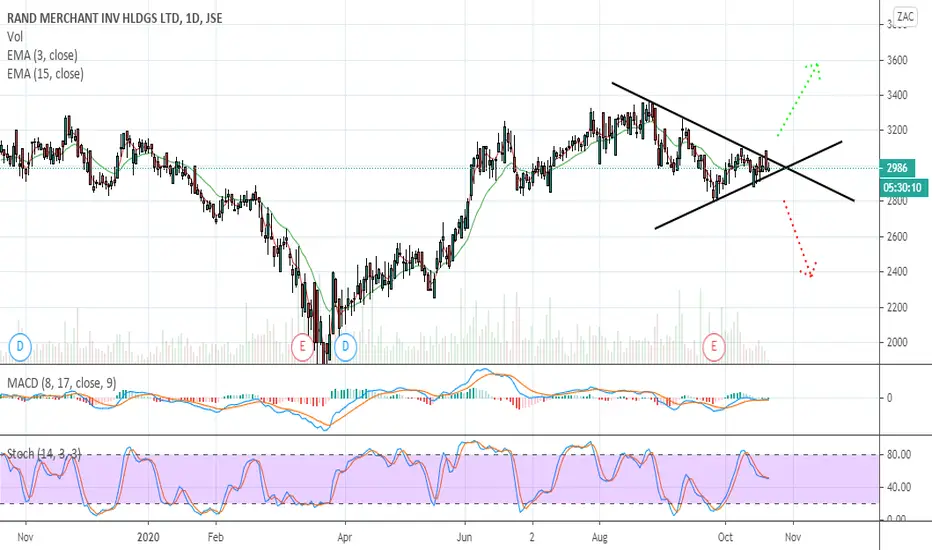The width and height of the screenshot is (932, 550).
Task: Click the 3400 price axis label
Action: [x=897, y=95]
